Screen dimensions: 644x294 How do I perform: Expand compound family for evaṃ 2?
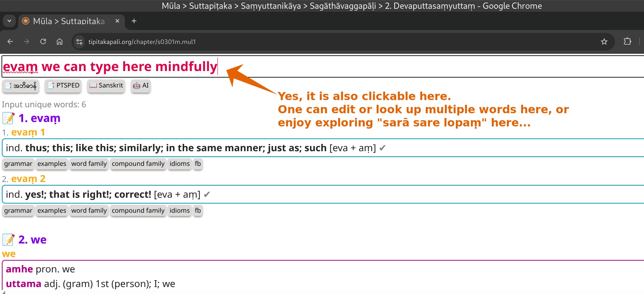coord(138,211)
